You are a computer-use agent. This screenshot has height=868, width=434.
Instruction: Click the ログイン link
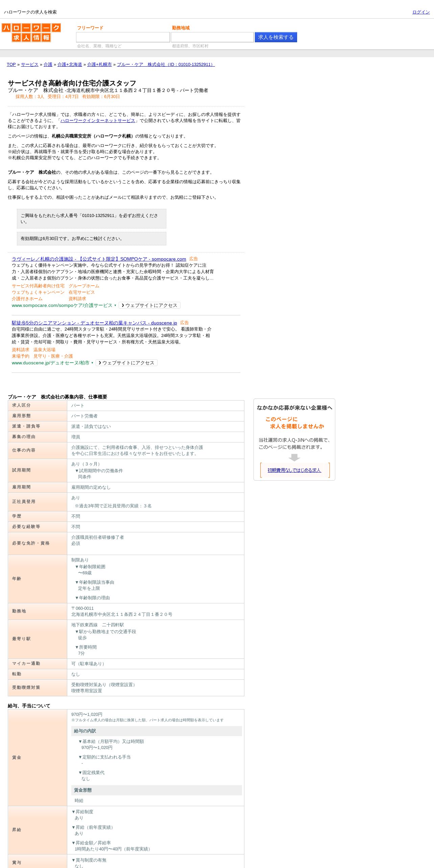[421, 12]
